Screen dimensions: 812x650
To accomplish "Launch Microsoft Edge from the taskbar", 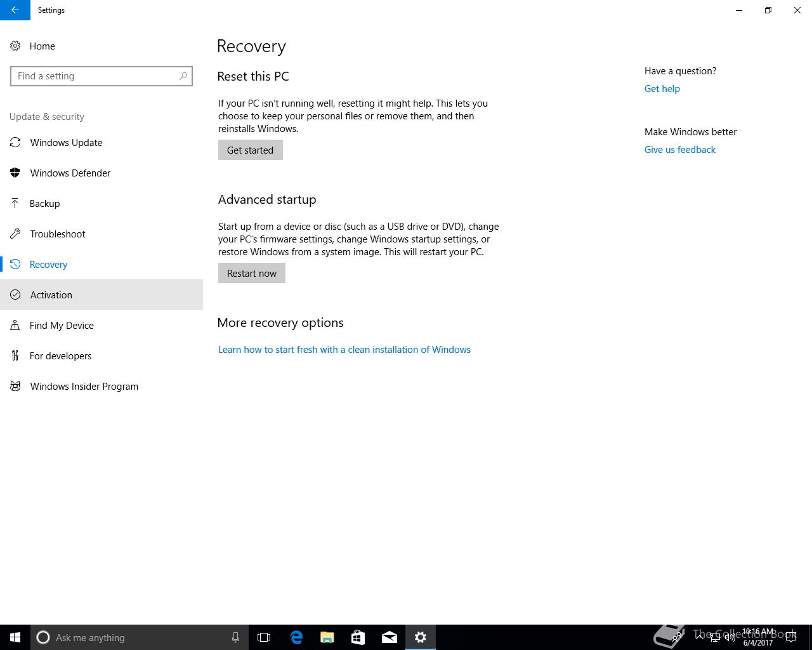I will pos(296,637).
